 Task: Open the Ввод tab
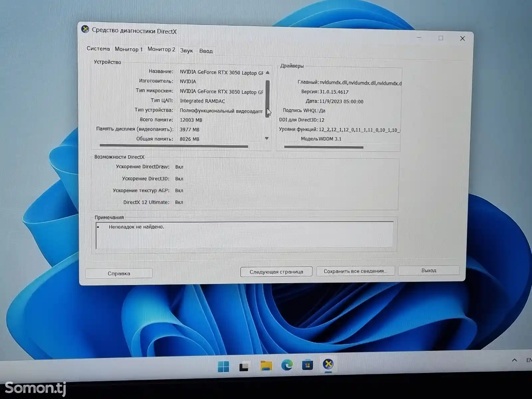click(206, 51)
